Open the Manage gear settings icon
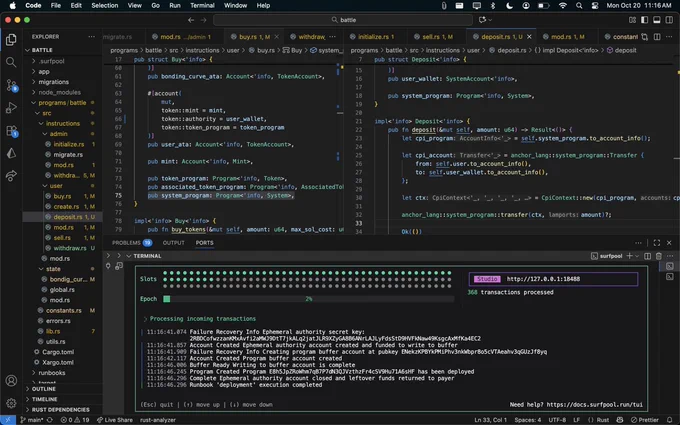Screen dimensions: 680x425 (11, 403)
